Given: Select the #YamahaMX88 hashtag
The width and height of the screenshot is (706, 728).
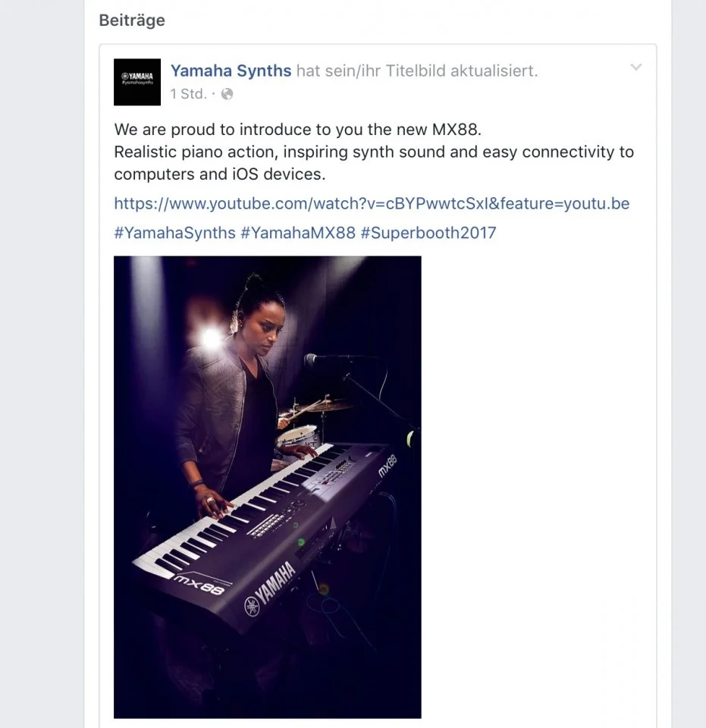Looking at the screenshot, I should click(x=297, y=232).
